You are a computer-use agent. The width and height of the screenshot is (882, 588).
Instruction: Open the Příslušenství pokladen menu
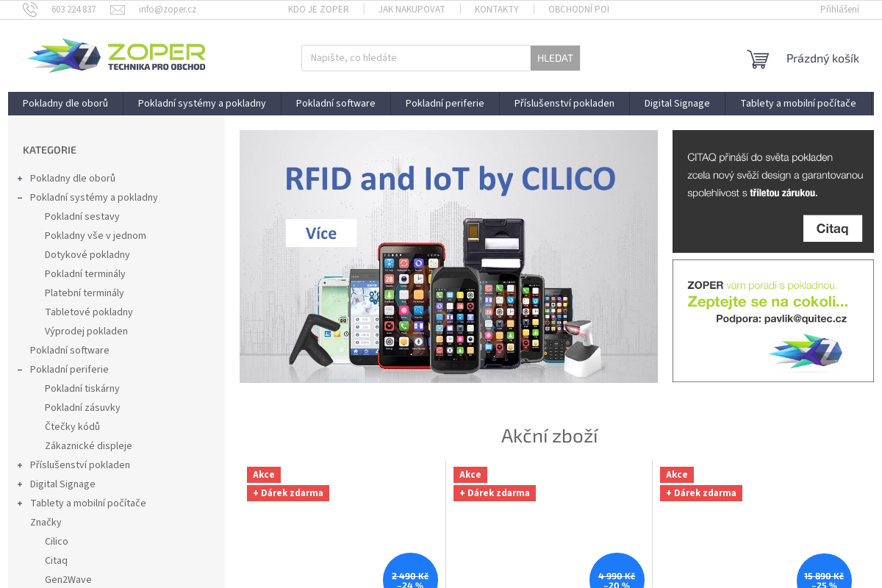[x=564, y=104]
